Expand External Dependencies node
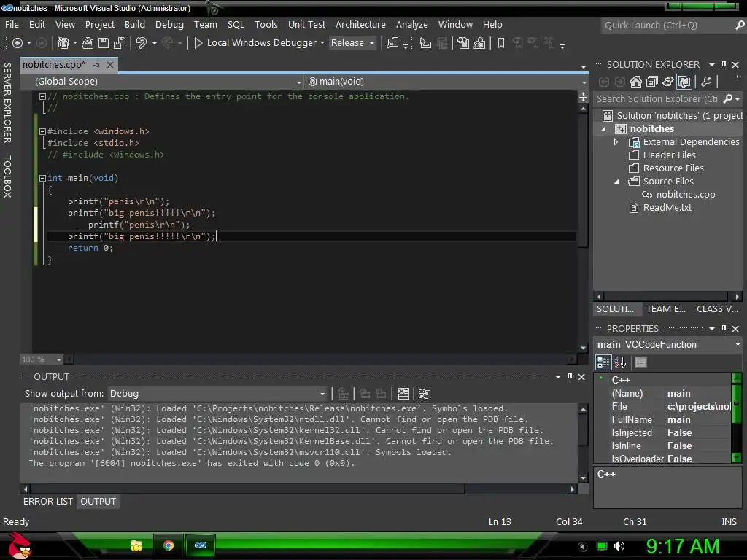747x560 pixels. [x=616, y=142]
